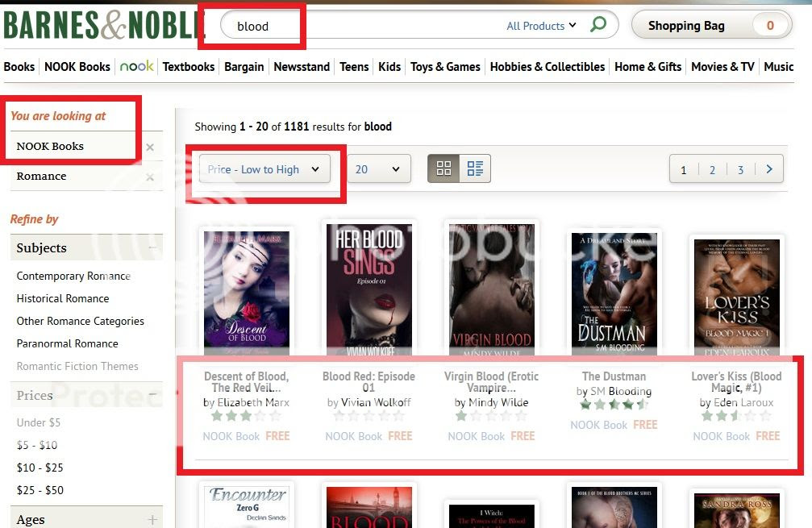Image resolution: width=812 pixels, height=528 pixels.
Task: Open Her Blood Sings cover thumbnail
Action: tap(369, 289)
